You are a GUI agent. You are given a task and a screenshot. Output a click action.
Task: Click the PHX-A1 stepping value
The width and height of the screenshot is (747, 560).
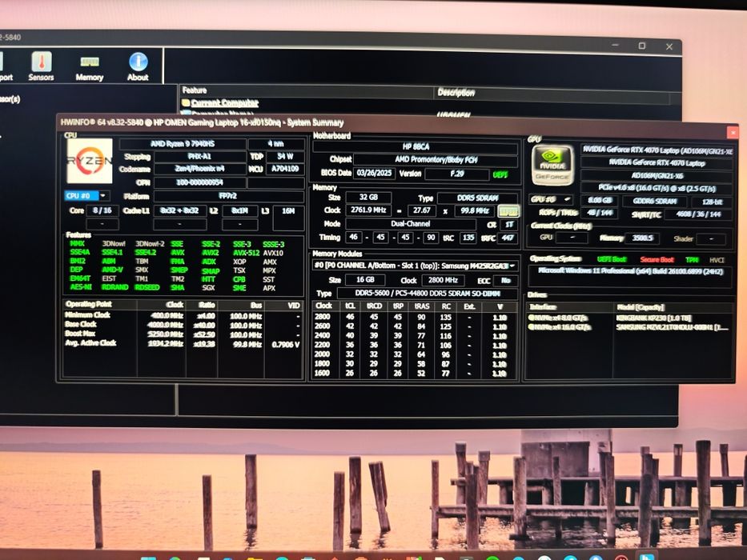pos(200,157)
